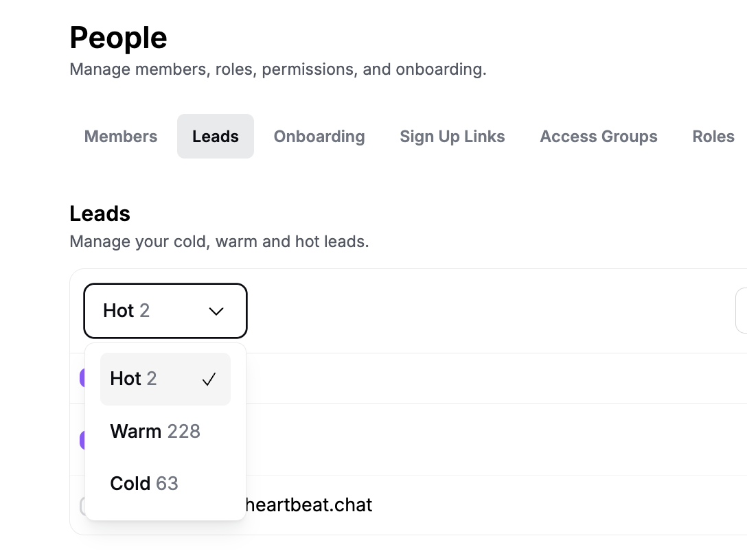Go to Sign Up Links tab
This screenshot has height=560, width=747.
tap(452, 136)
